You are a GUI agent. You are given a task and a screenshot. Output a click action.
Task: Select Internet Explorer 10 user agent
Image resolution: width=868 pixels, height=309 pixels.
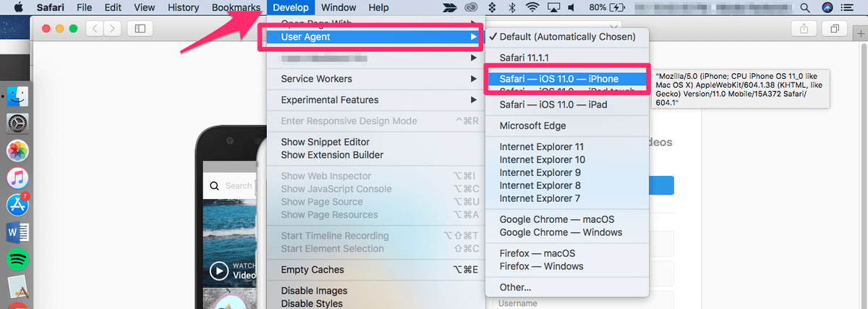tap(567, 160)
